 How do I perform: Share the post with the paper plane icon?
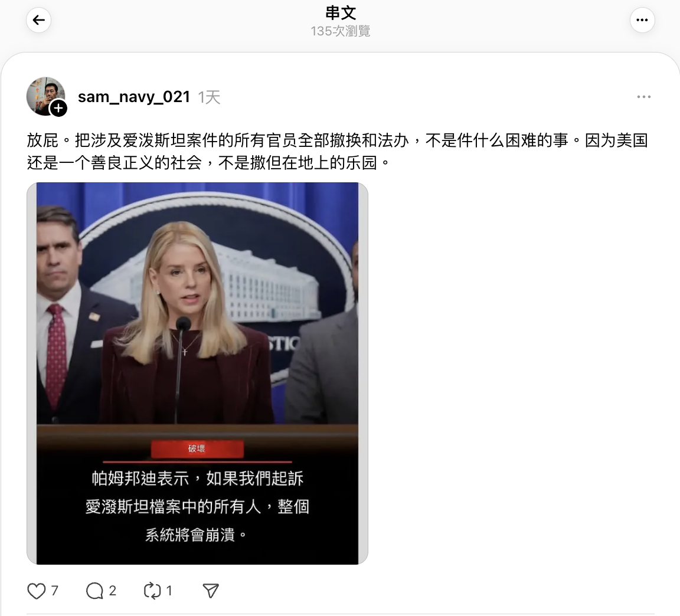tap(211, 591)
